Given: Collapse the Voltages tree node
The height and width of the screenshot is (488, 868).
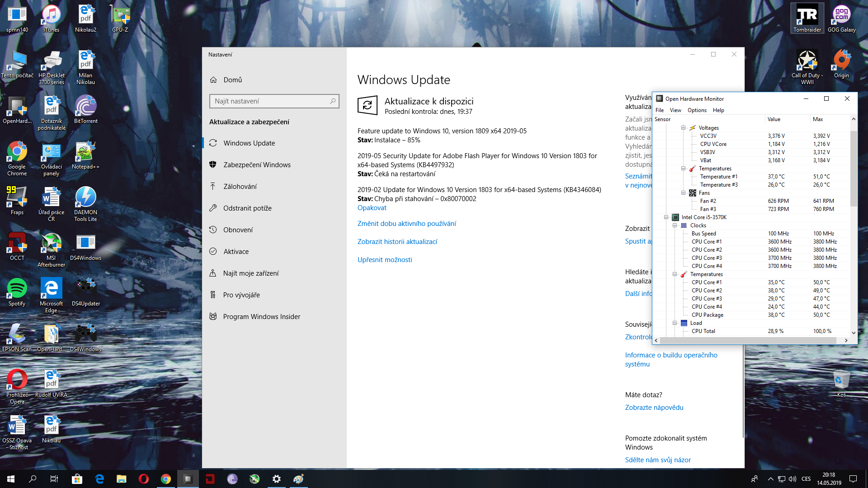Looking at the screenshot, I should pyautogui.click(x=684, y=127).
